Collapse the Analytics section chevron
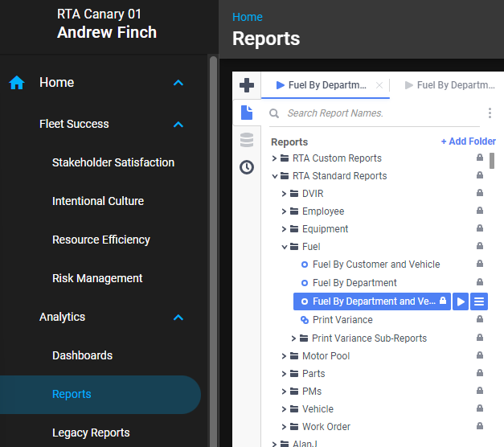The width and height of the screenshot is (504, 447). click(x=178, y=318)
